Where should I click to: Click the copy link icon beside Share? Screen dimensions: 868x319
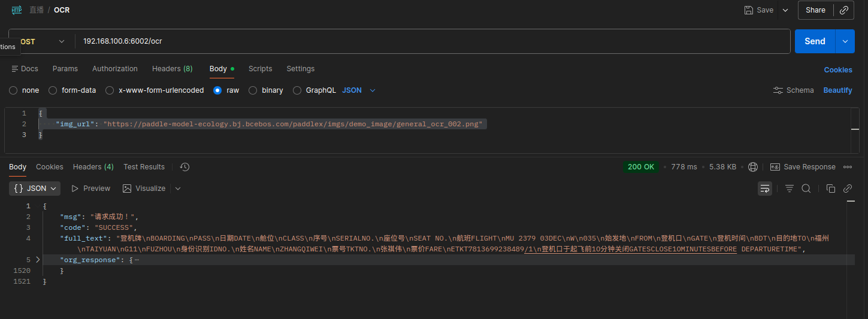tap(843, 10)
